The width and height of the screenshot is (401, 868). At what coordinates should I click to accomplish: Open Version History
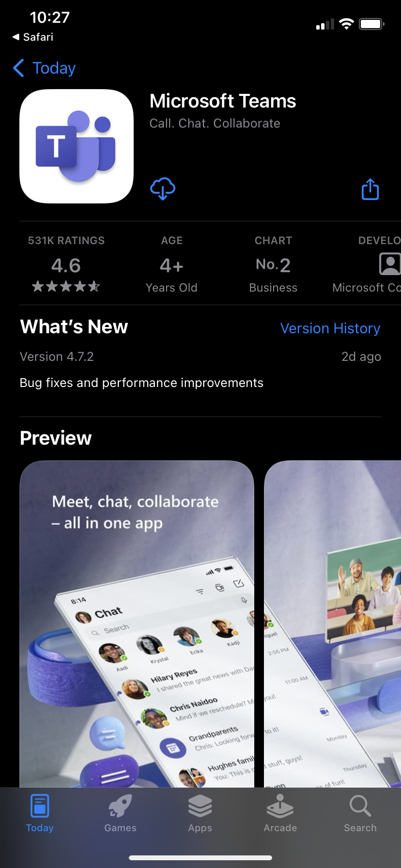click(x=330, y=328)
